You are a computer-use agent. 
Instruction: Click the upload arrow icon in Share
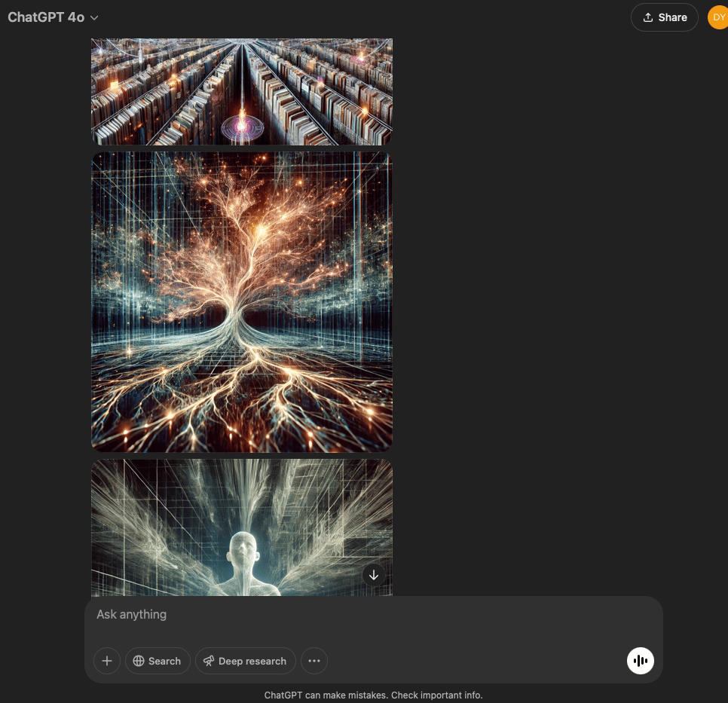[647, 17]
